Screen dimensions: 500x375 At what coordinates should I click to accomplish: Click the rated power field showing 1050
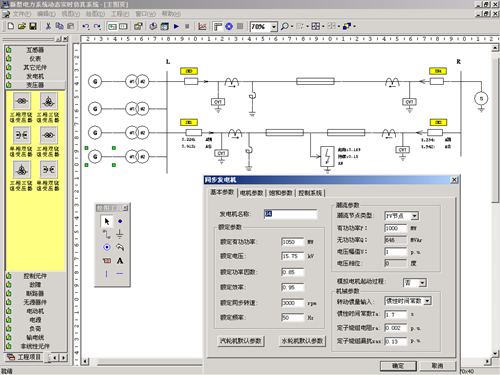pyautogui.click(x=292, y=242)
